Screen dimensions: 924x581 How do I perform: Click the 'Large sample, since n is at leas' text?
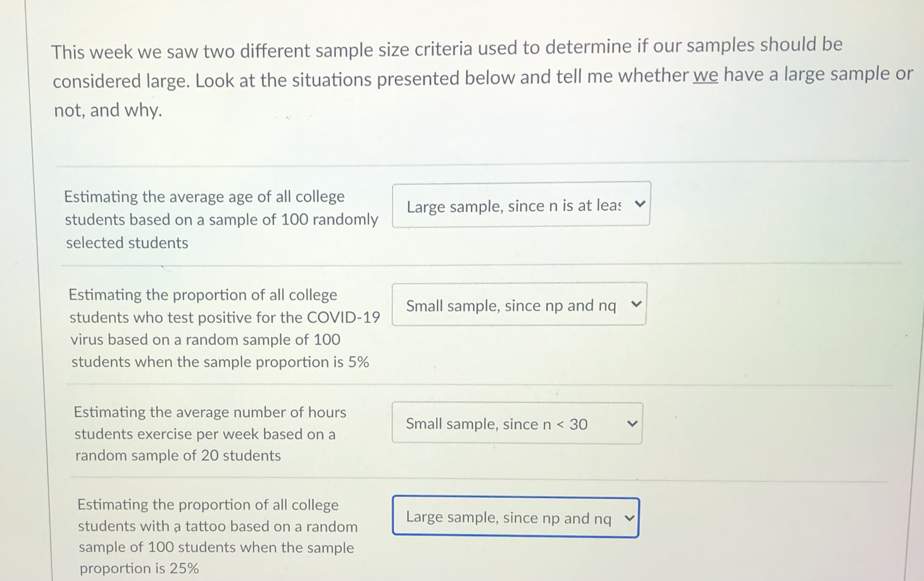pyautogui.click(x=513, y=206)
